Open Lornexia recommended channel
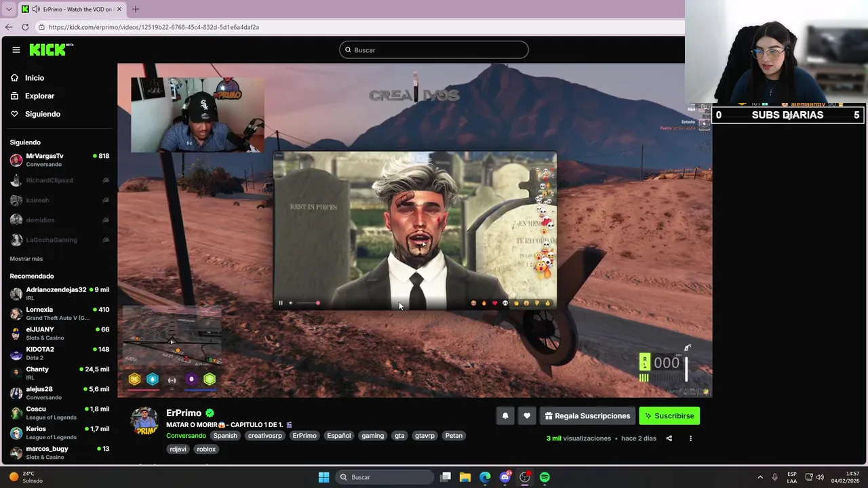Screen dimensions: 868x488 point(59,313)
